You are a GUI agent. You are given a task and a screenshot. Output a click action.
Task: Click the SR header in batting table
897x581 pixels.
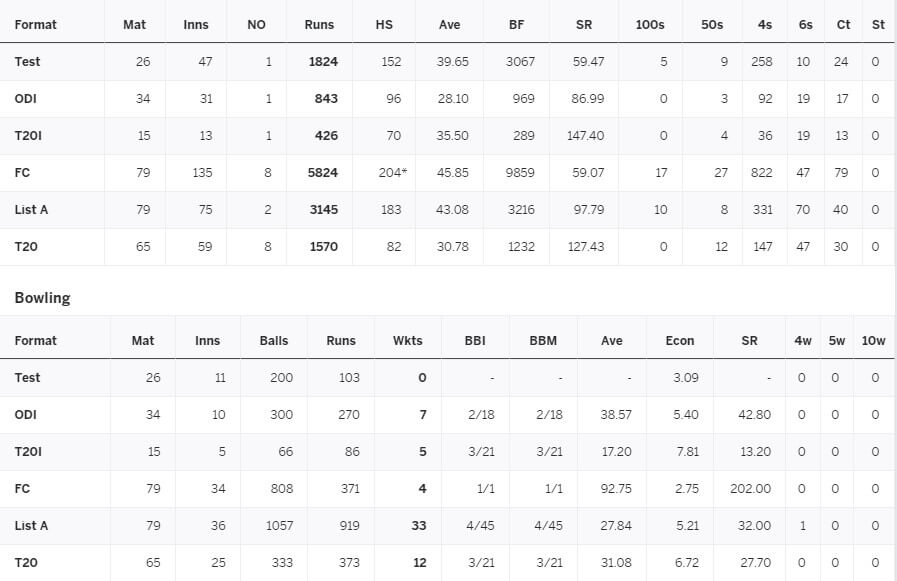point(584,25)
